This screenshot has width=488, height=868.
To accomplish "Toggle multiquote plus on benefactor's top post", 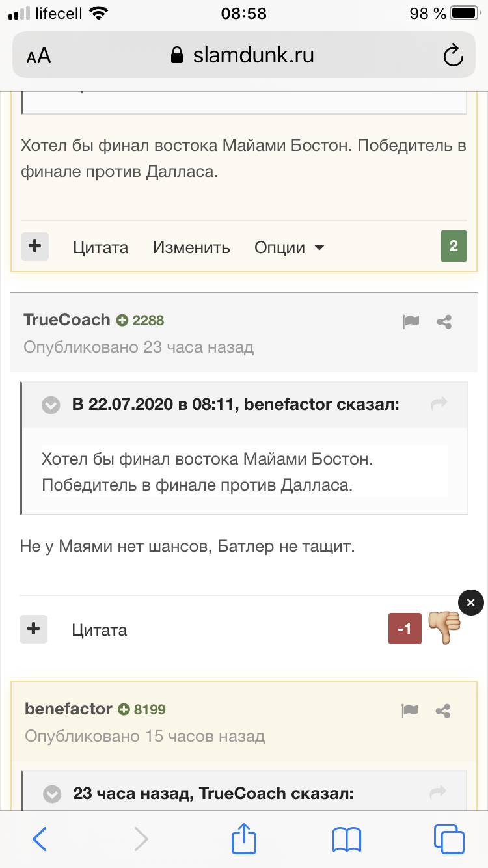I will (35, 247).
